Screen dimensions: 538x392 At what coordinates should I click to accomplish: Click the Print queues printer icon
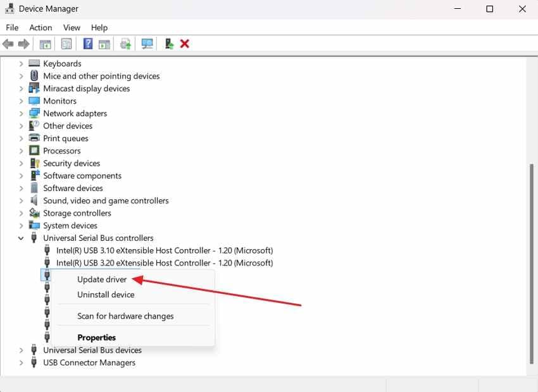tap(34, 138)
